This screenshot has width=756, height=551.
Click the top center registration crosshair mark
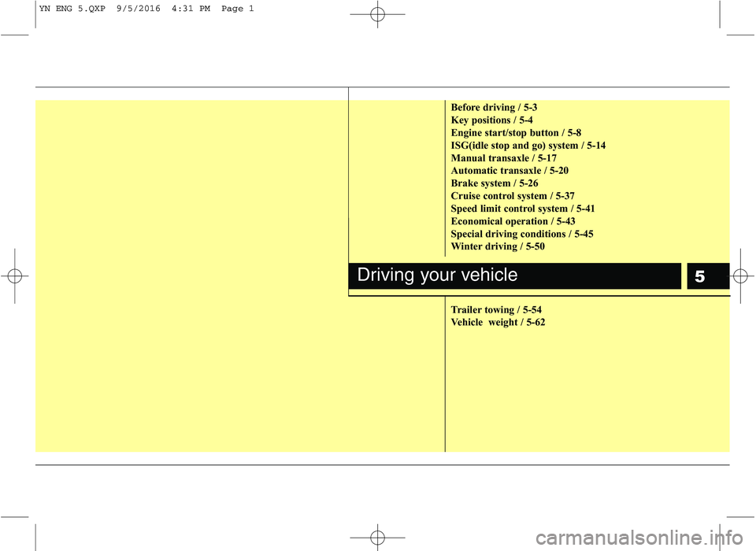378,14
